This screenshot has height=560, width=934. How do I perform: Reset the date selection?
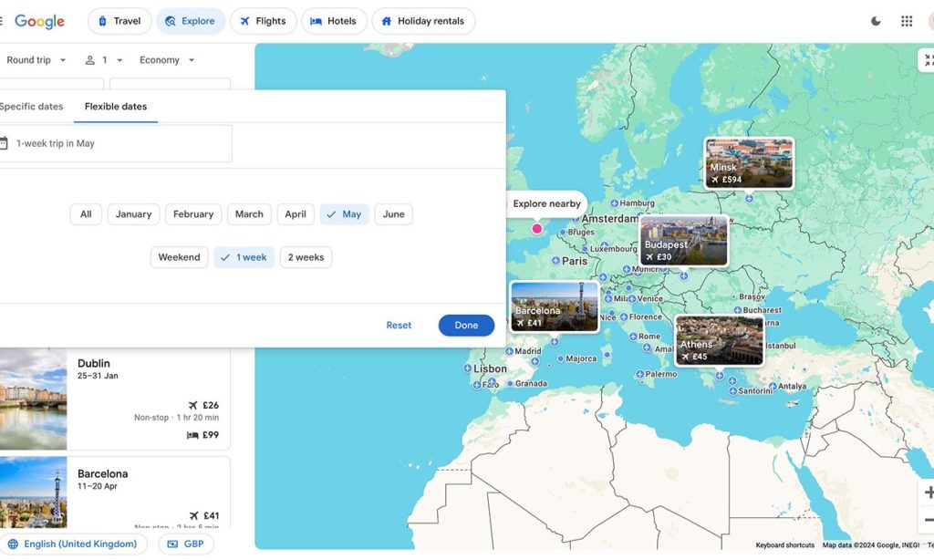point(399,326)
